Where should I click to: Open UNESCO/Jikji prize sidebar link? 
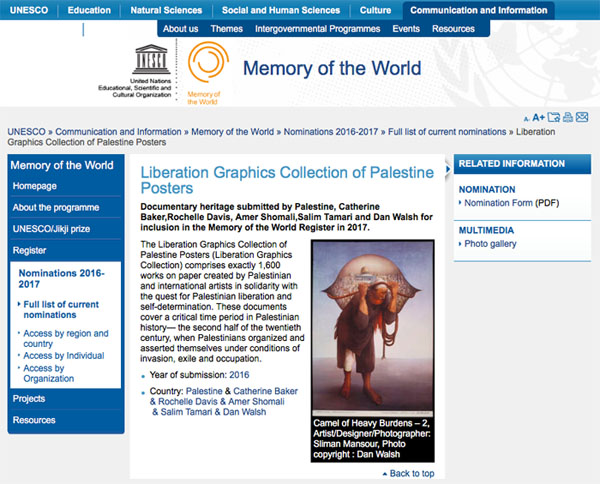click(x=51, y=229)
